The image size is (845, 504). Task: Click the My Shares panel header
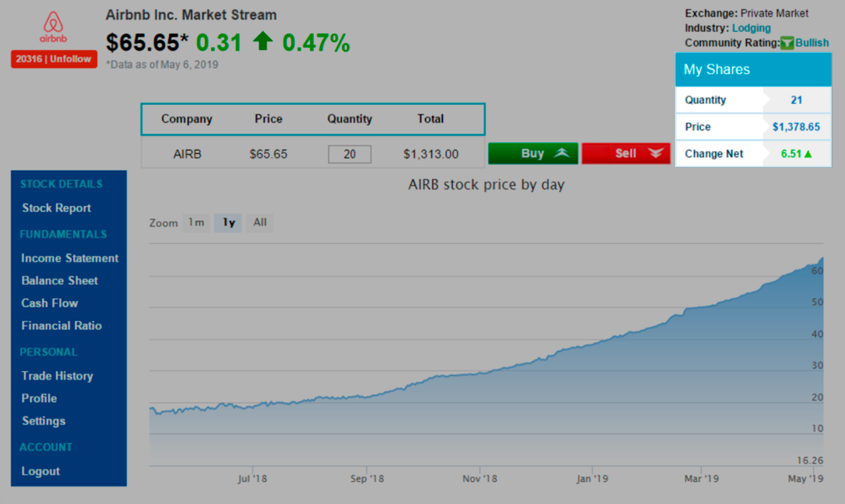(753, 69)
